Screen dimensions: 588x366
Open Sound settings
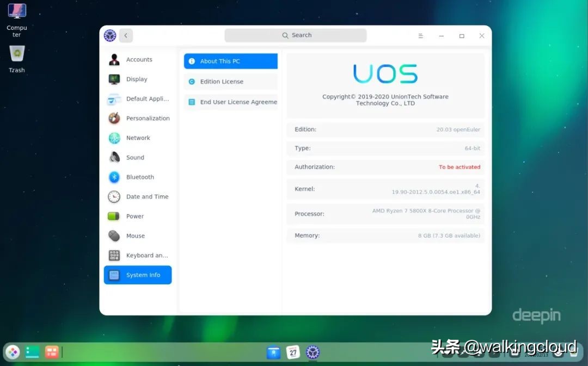(x=135, y=157)
